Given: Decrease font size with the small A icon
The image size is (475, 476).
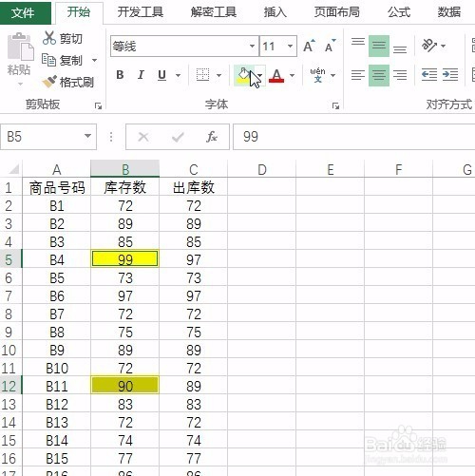Looking at the screenshot, I should (330, 47).
